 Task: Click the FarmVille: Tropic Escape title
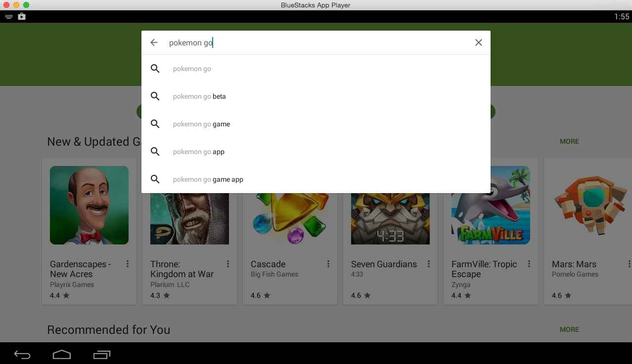click(484, 269)
